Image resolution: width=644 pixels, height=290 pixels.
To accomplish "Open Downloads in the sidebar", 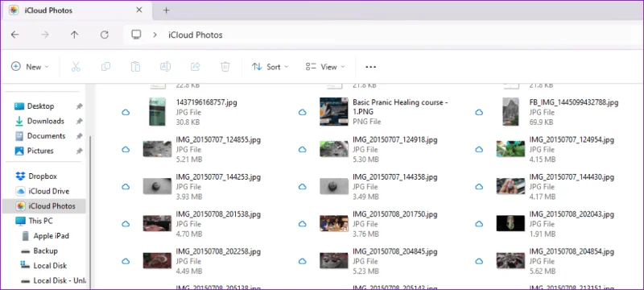I will 46,121.
